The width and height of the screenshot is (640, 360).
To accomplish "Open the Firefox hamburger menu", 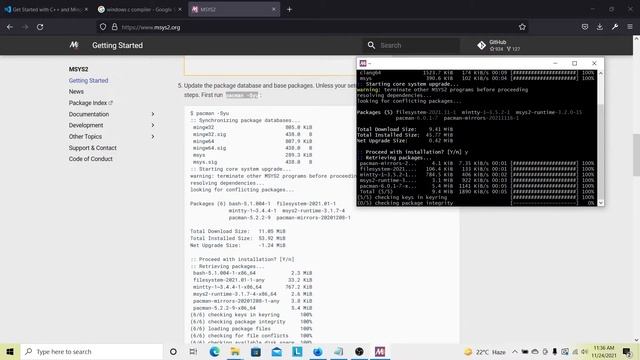I will 630,27.
